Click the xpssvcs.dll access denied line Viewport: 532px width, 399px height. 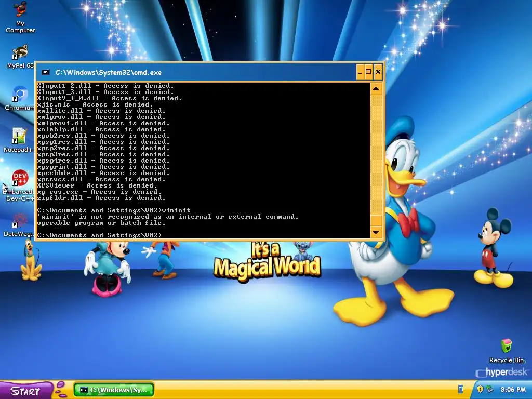point(101,179)
